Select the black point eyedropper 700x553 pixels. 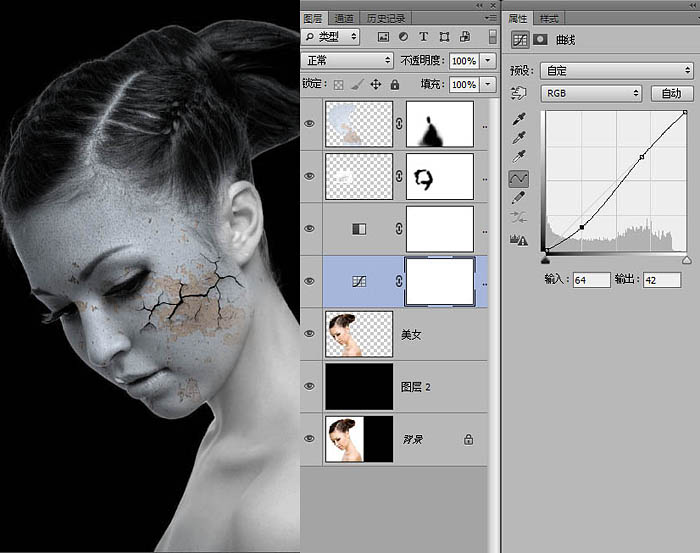pos(518,119)
